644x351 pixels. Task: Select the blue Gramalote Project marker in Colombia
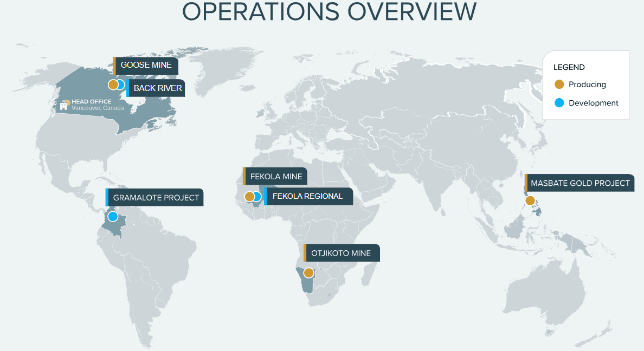(113, 217)
